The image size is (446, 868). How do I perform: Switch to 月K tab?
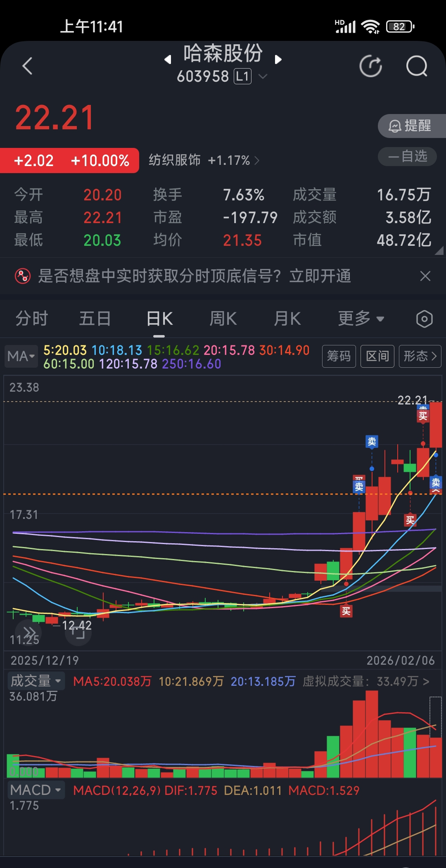click(x=287, y=319)
